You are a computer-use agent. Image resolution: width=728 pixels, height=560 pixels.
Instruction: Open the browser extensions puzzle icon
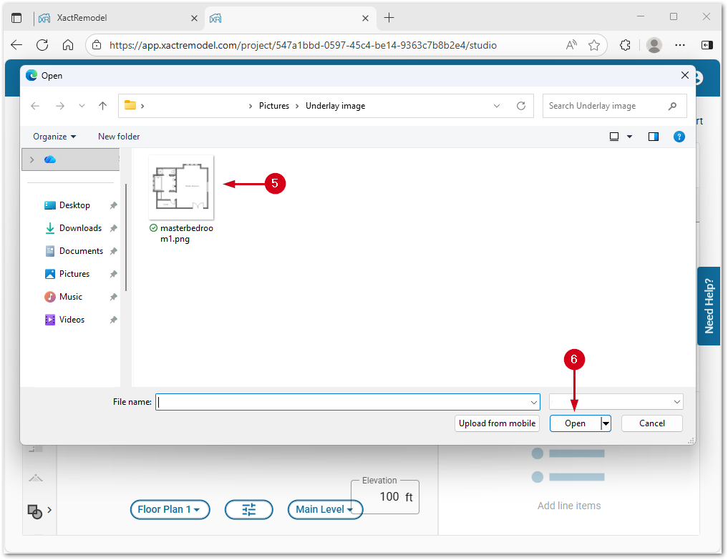[625, 45]
